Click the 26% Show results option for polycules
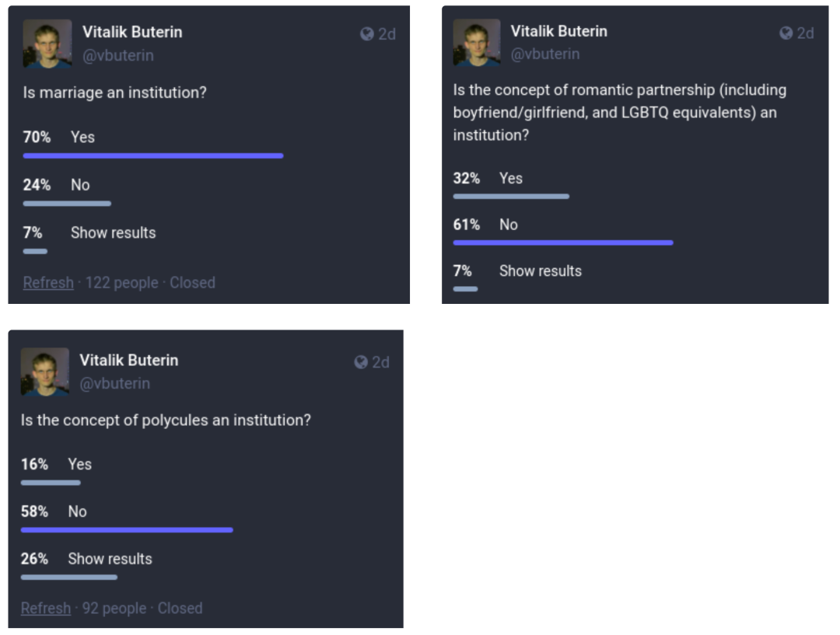Image resolution: width=840 pixels, height=635 pixels. (x=110, y=559)
